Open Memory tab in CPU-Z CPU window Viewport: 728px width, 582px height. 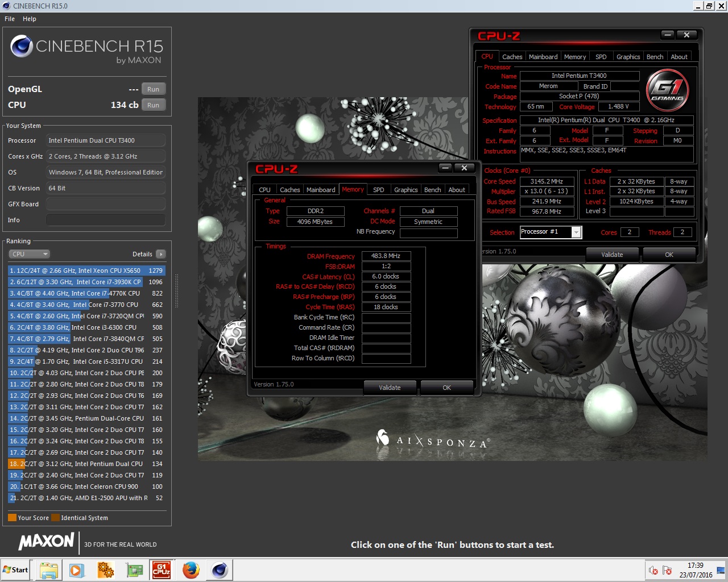point(575,57)
